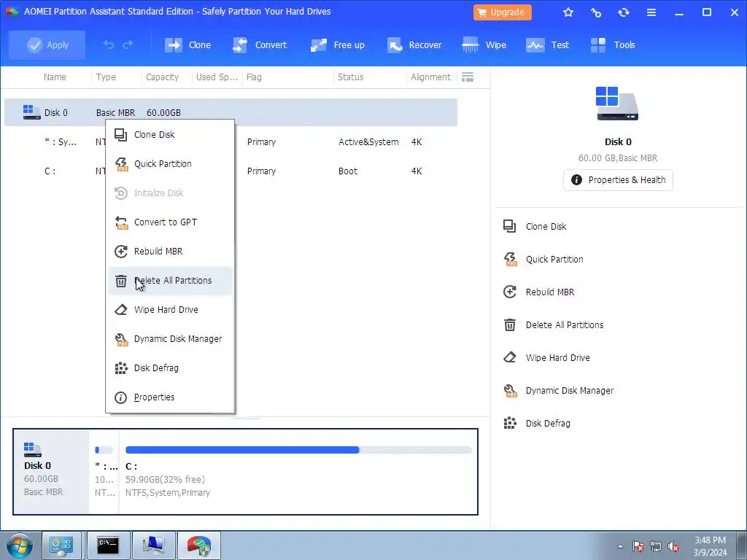Click the muted volume tray icon
Viewport: 747px width, 560px height.
(x=673, y=546)
